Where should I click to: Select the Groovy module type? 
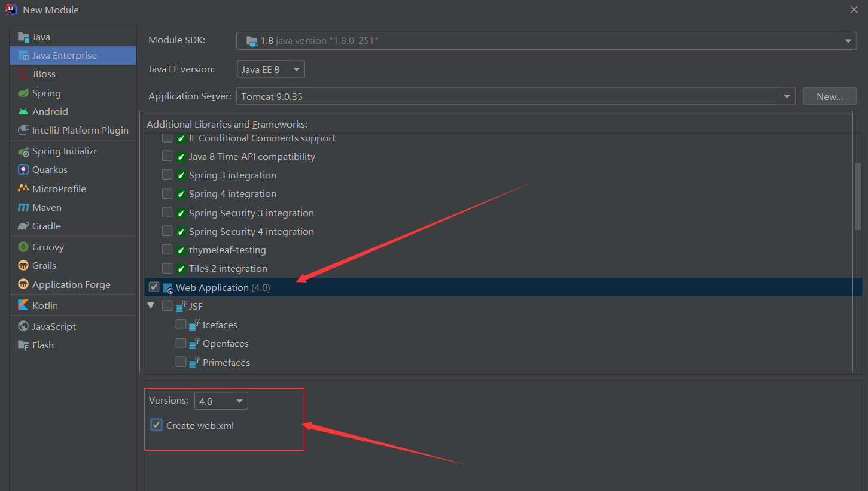(72, 247)
